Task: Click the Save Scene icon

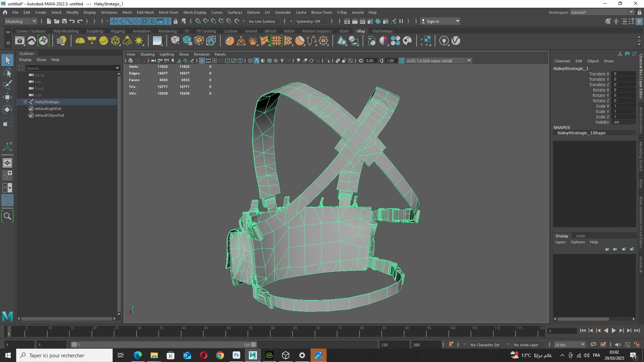Action: coord(64,21)
